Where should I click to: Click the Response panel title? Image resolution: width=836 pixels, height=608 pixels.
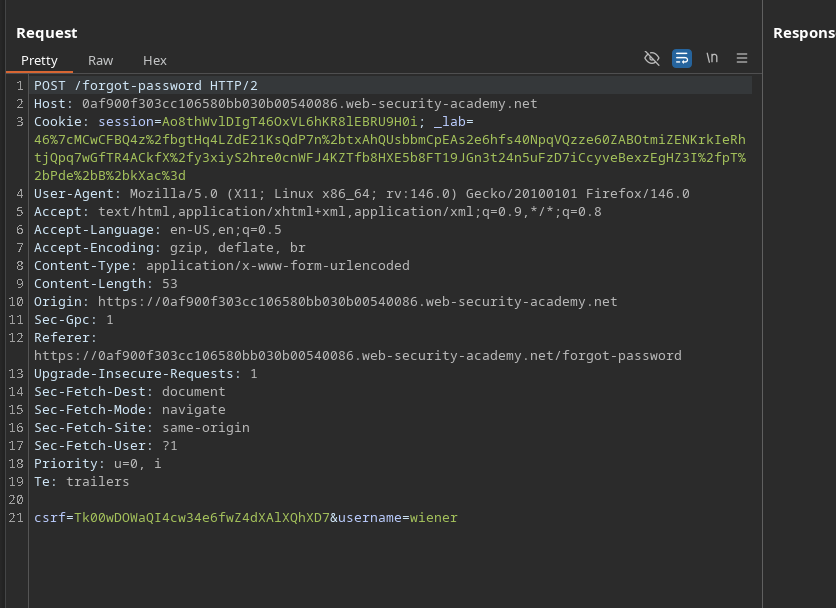(x=803, y=33)
